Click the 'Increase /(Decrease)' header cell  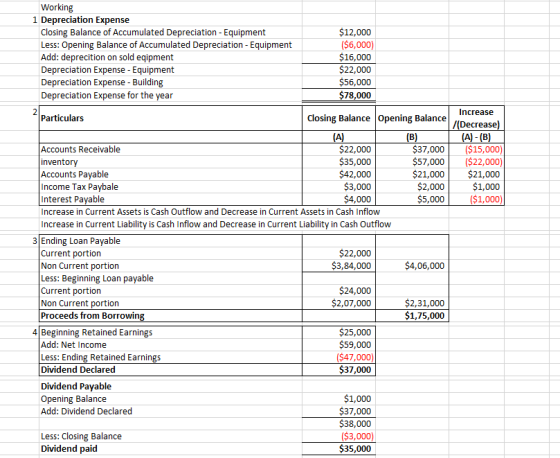pos(476,118)
